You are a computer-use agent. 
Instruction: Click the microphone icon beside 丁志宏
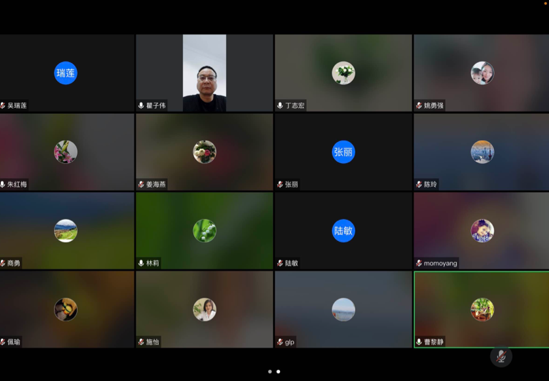tap(280, 105)
